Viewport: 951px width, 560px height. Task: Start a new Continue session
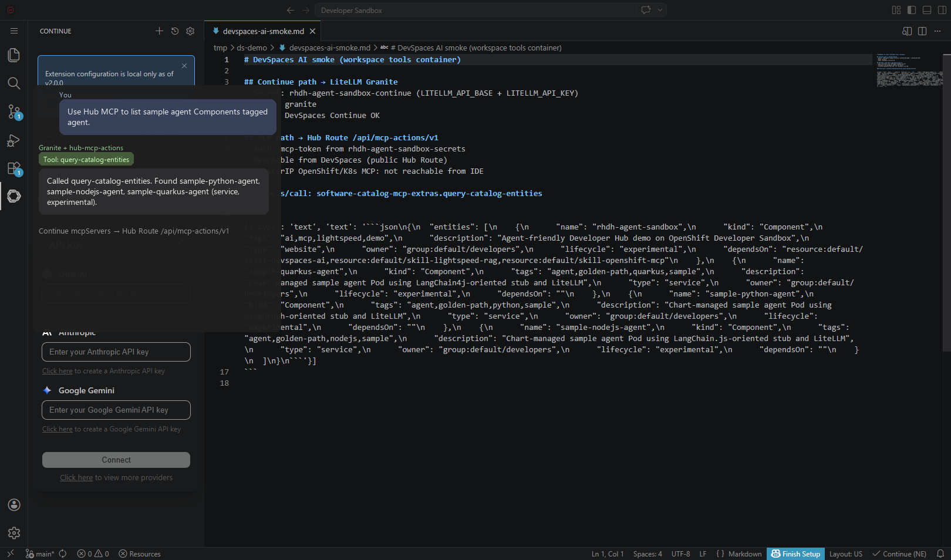(x=159, y=31)
